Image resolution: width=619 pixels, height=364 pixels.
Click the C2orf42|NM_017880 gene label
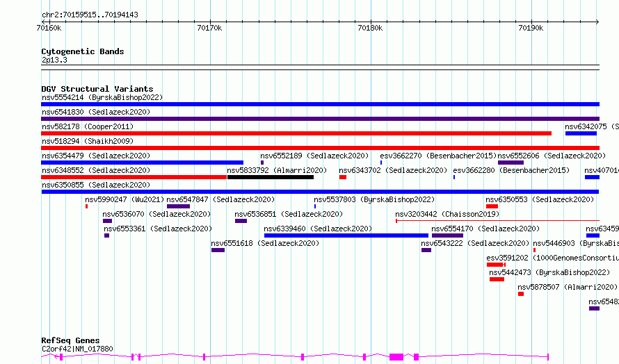[x=77, y=349]
